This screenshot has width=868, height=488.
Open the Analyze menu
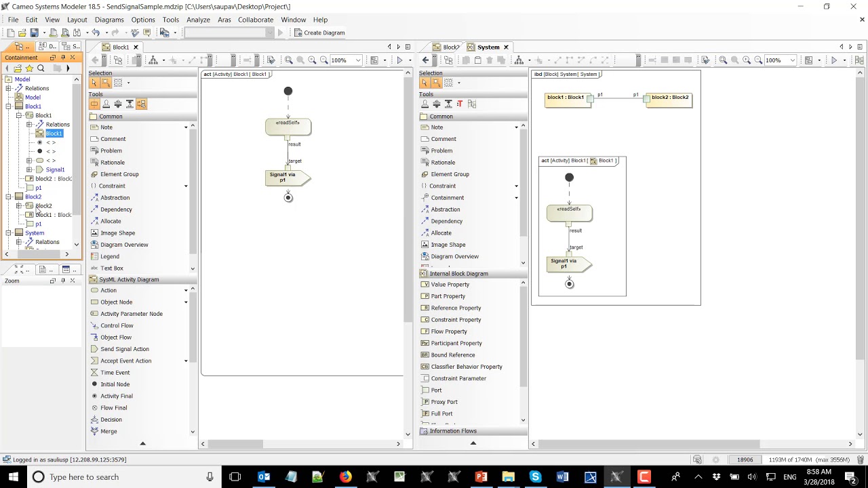(x=198, y=20)
